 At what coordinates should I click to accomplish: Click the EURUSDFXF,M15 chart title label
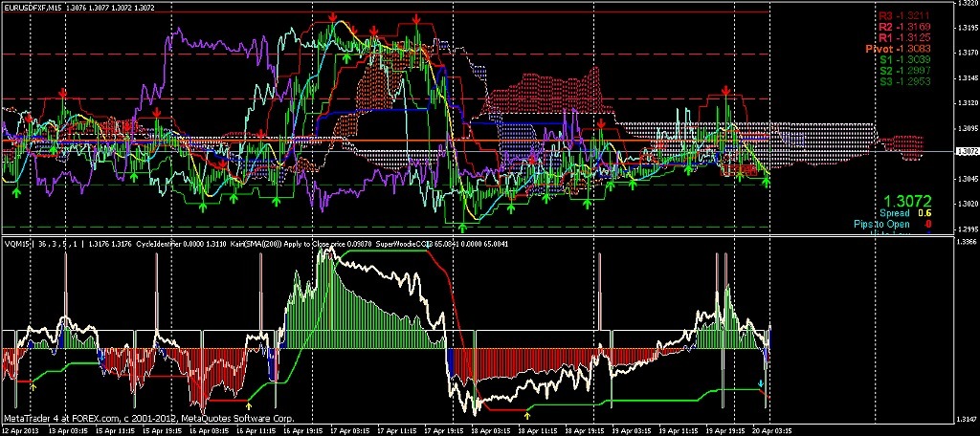tap(33, 8)
